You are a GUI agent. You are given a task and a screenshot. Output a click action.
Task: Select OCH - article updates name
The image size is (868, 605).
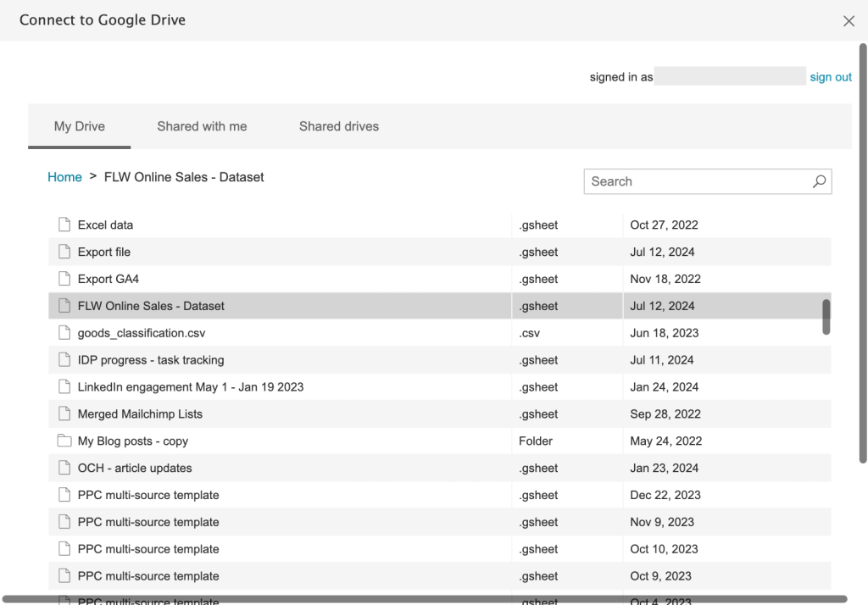coord(135,469)
